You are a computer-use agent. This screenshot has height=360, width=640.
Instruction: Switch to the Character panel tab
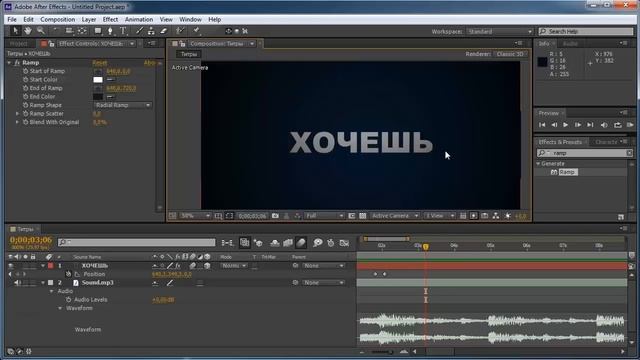[606, 142]
